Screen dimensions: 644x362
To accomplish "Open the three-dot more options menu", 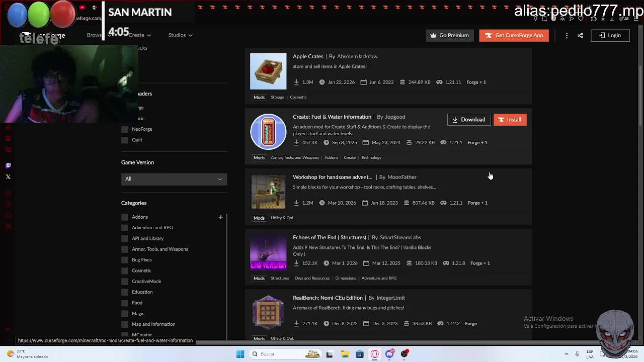I will pyautogui.click(x=567, y=35).
